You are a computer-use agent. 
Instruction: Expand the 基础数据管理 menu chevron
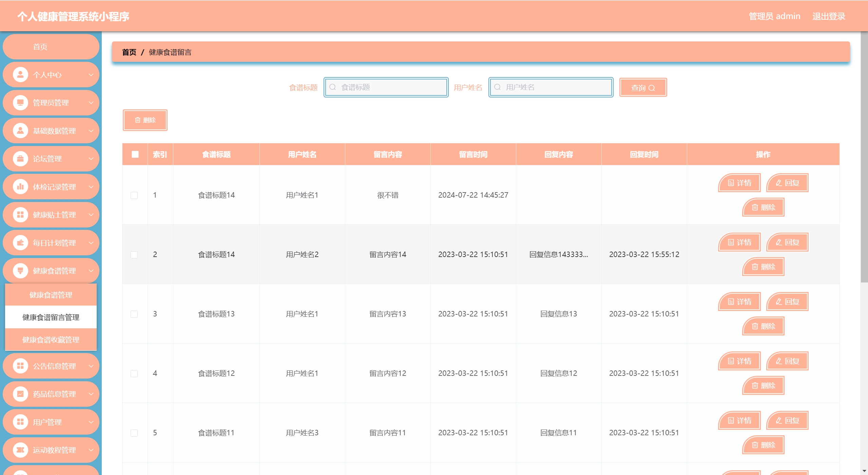click(x=91, y=131)
